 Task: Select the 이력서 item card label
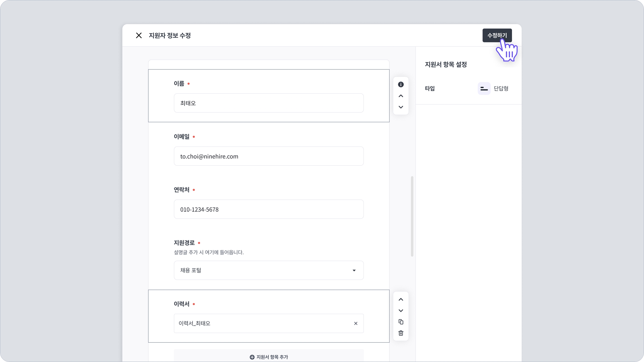[182, 304]
